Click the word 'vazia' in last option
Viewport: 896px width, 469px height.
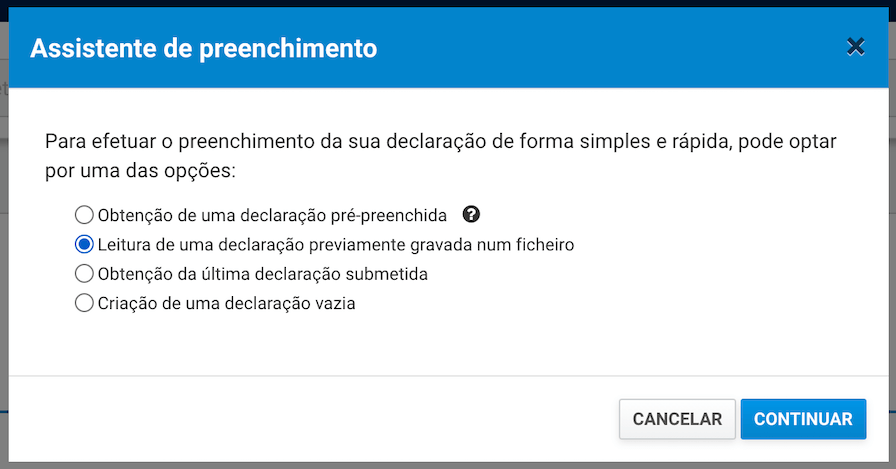tap(335, 303)
